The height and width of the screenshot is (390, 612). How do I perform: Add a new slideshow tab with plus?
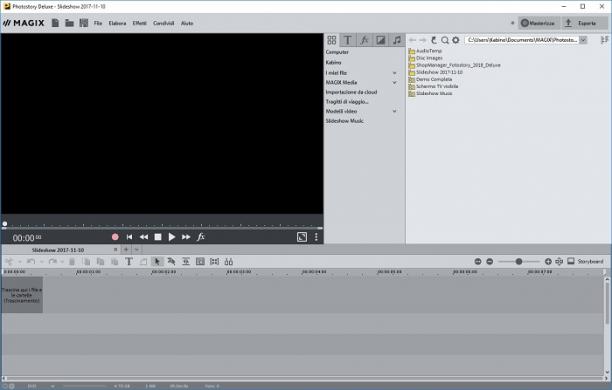pyautogui.click(x=126, y=249)
